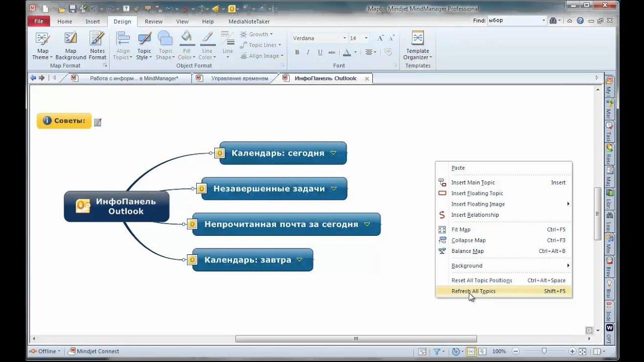
Task: Click the zoom in plus button
Action: point(573,351)
